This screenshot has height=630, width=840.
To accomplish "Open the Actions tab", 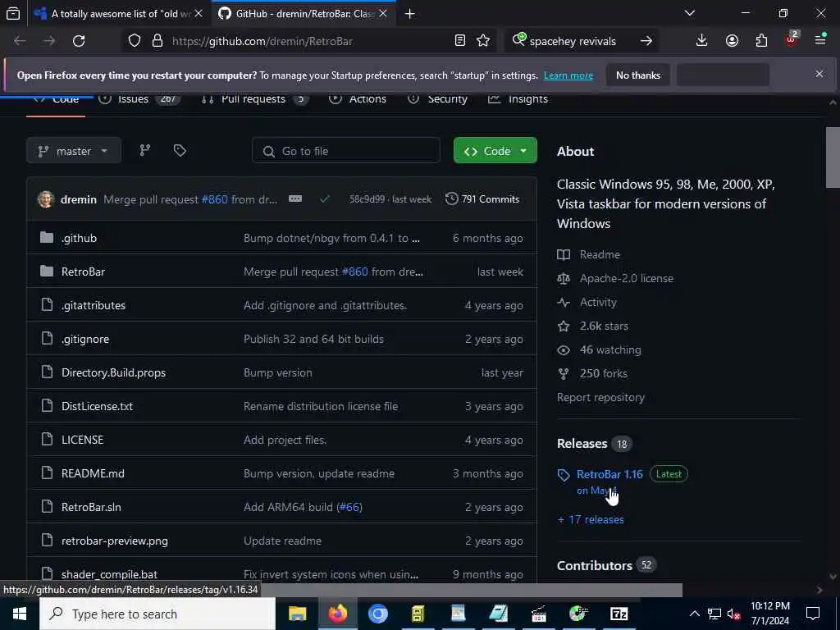I will 358,99.
